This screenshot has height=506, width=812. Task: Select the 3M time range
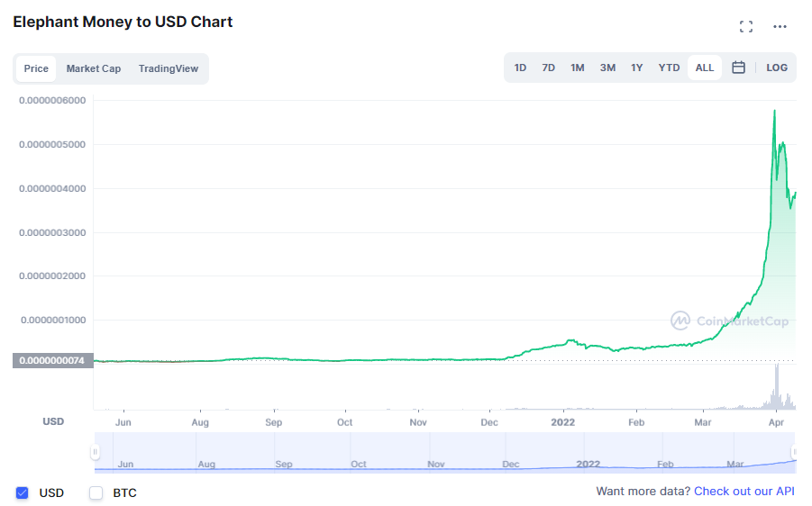pyautogui.click(x=607, y=68)
